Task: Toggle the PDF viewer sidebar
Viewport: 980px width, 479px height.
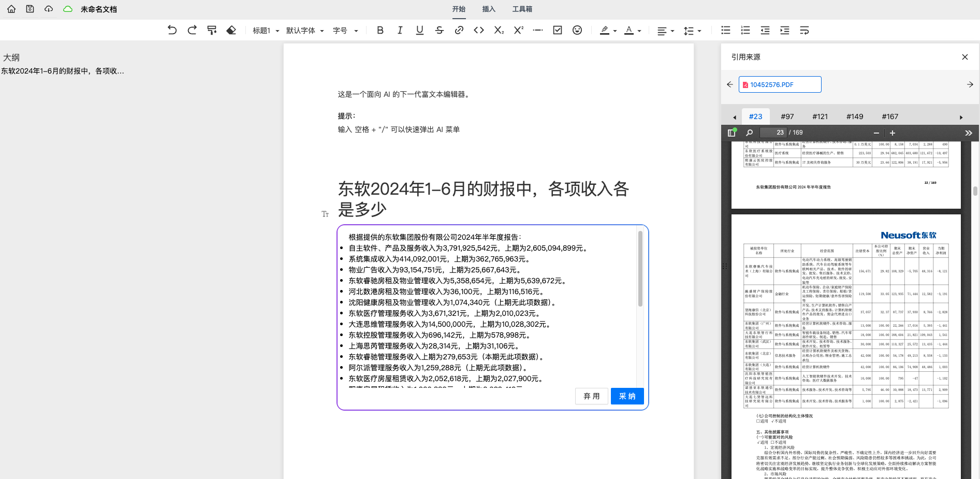Action: pyautogui.click(x=732, y=133)
